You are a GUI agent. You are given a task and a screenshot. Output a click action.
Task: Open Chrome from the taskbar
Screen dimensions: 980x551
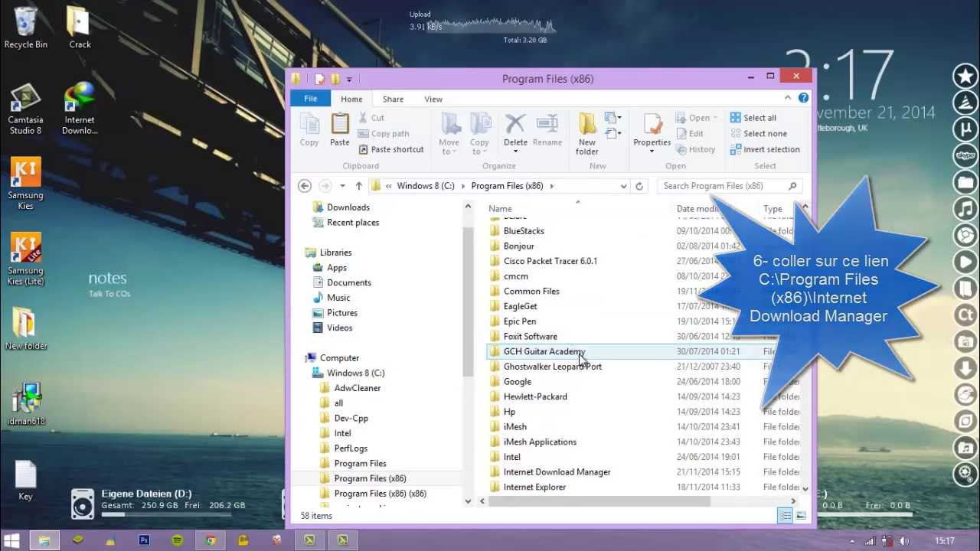tap(210, 540)
